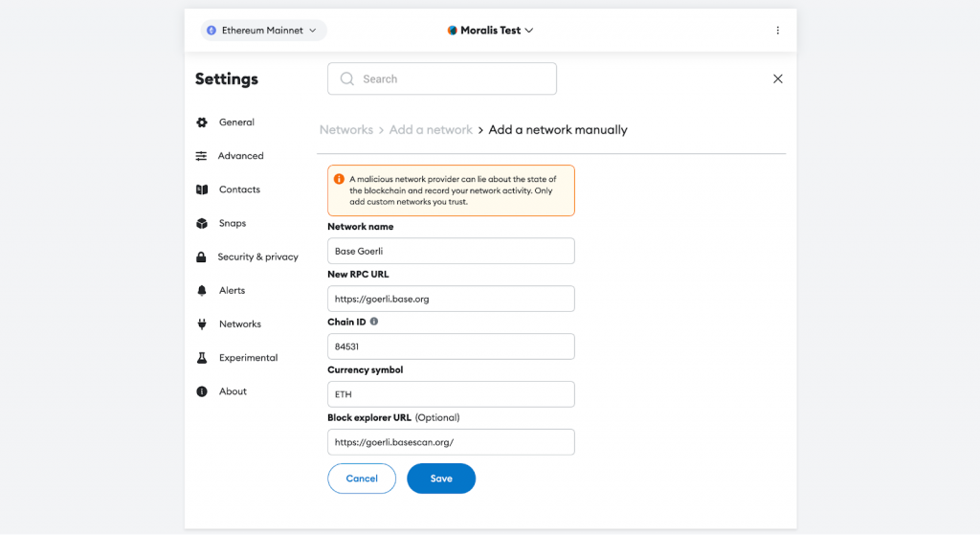Click the Settings heading
Image resolution: width=980 pixels, height=535 pixels.
click(x=226, y=79)
